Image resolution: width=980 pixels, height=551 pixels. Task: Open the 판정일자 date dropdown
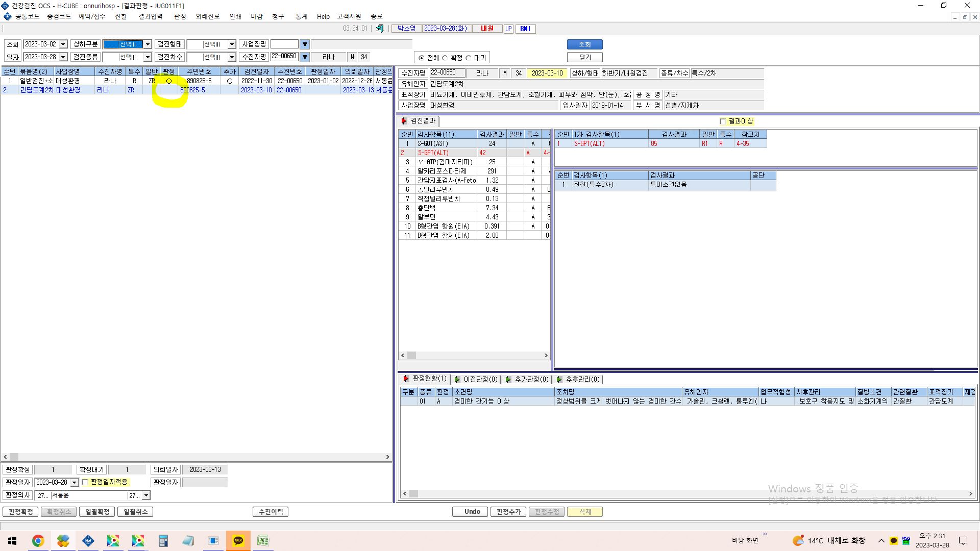click(74, 483)
